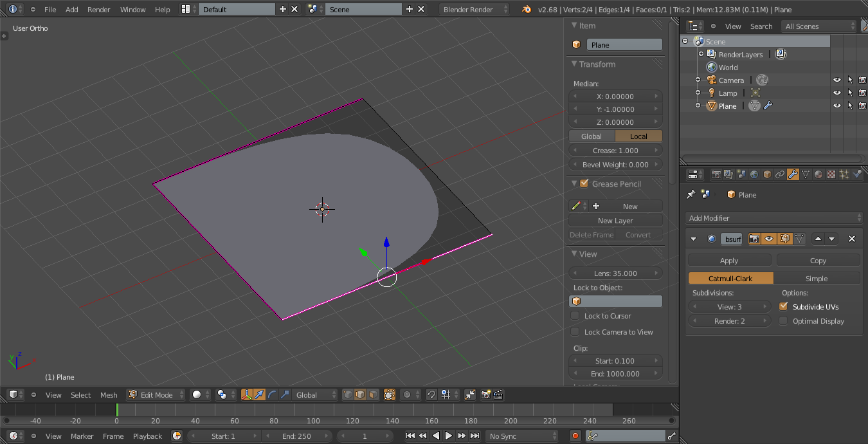The height and width of the screenshot is (444, 868).
Task: Open the Material properties tab
Action: (818, 174)
